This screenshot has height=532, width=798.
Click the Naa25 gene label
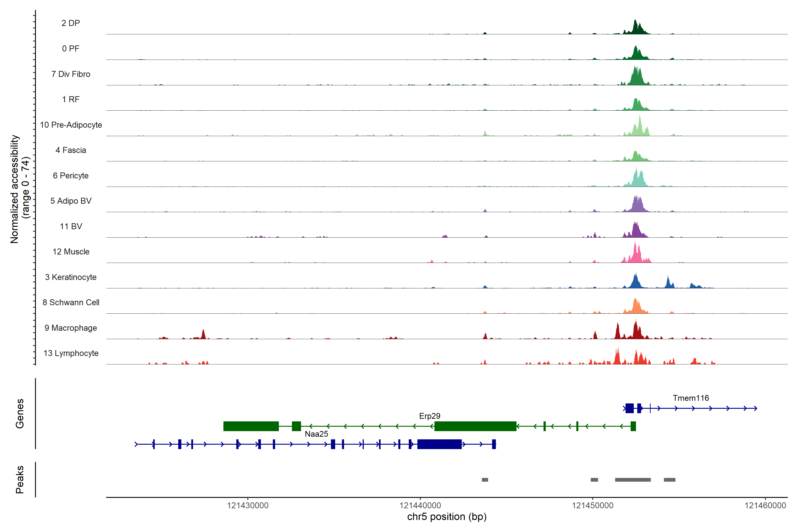coord(316,434)
